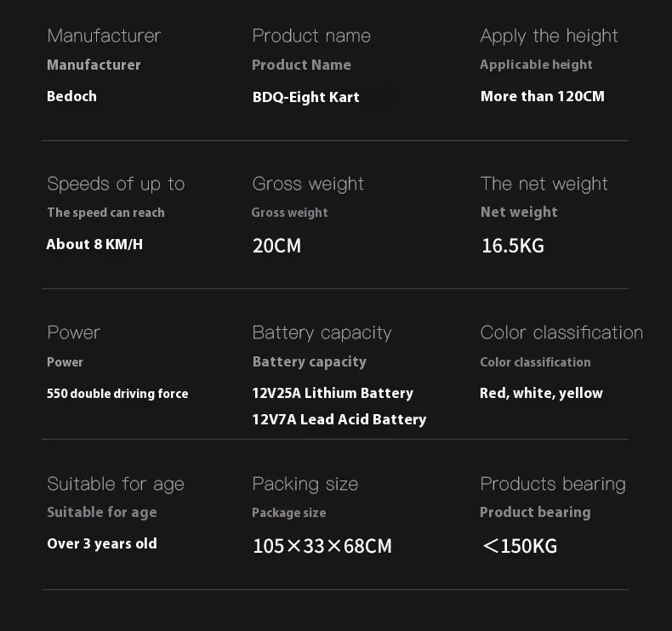Click the large Suitable for age heading

(116, 484)
